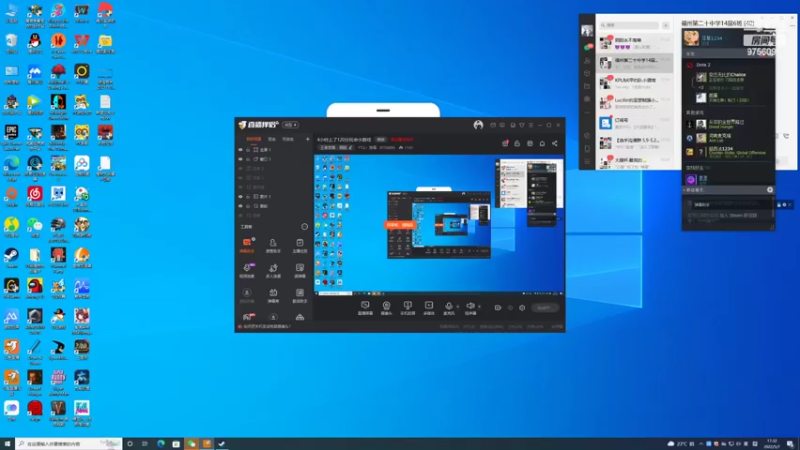Click the gift box icon with red badge
The height and width of the screenshot is (450, 800).
point(505,143)
